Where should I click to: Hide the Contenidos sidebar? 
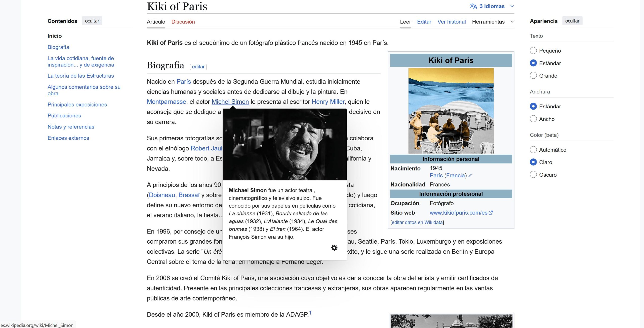(x=92, y=21)
